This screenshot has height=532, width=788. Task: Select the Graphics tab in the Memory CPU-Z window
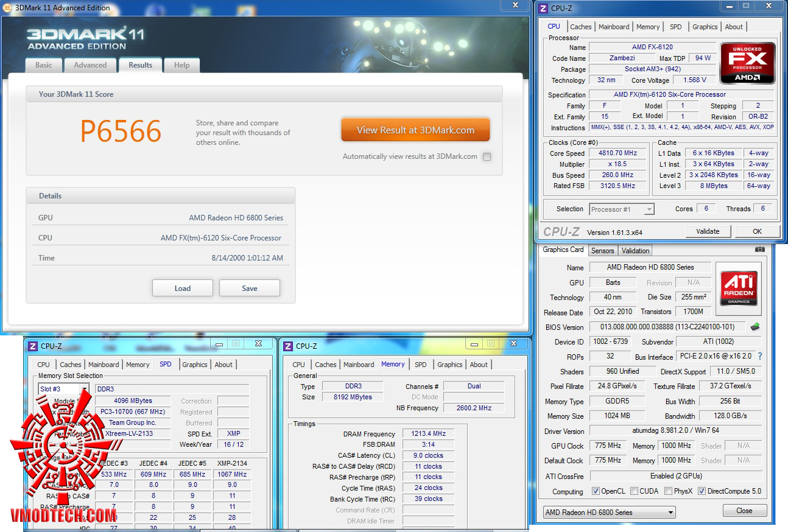[x=450, y=365]
